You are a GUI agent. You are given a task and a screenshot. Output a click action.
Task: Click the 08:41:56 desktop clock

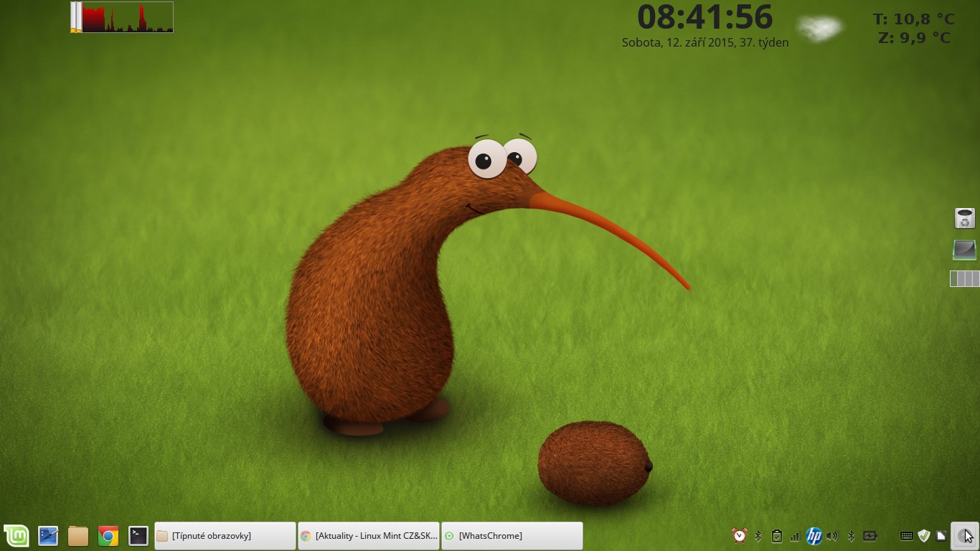click(x=705, y=17)
